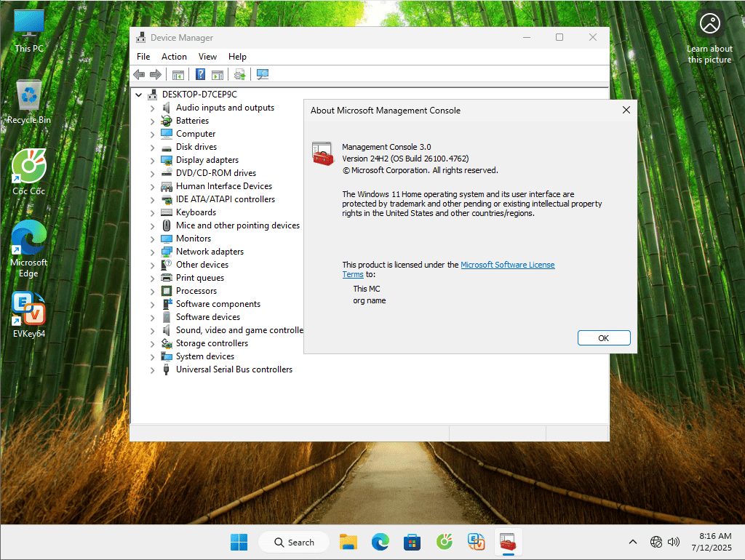Select the Software devices row

(208, 317)
